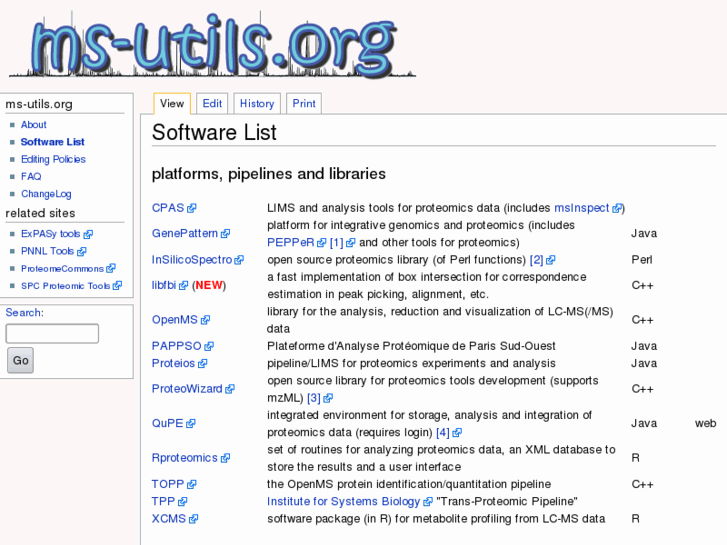The height and width of the screenshot is (545, 727).
Task: Click external-link icon next to PNNL Tools
Action: point(82,251)
